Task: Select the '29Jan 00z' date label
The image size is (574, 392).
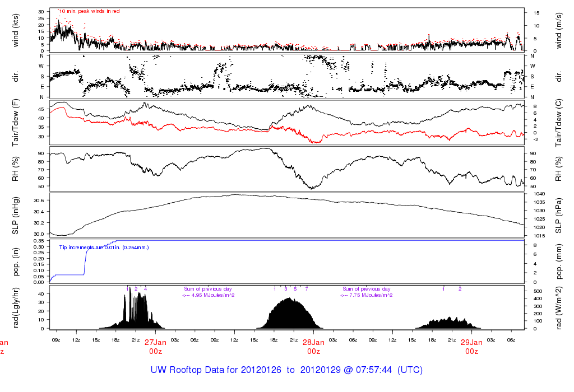Action: (471, 347)
